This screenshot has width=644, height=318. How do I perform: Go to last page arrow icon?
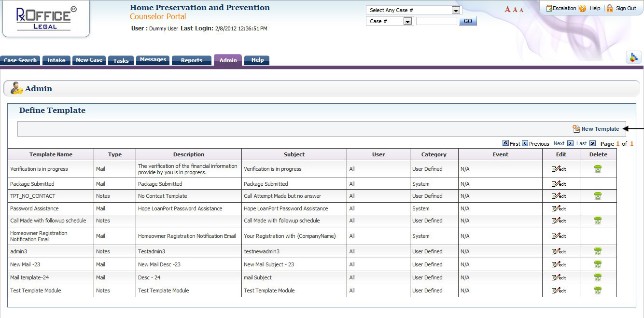pos(592,143)
